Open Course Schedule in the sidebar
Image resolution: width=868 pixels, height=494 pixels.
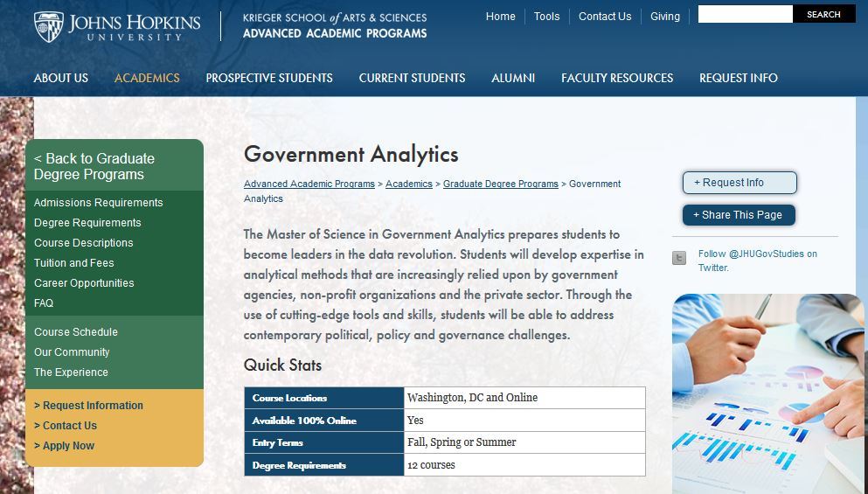[76, 331]
